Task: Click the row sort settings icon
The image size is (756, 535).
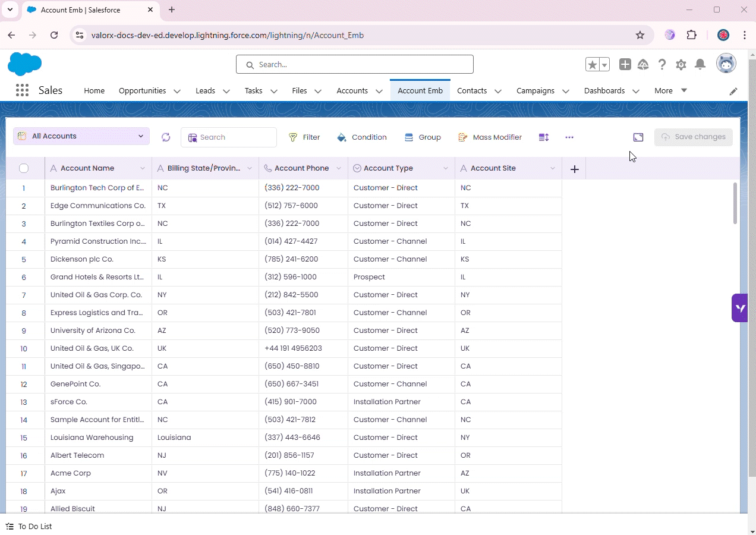Action: 544,137
